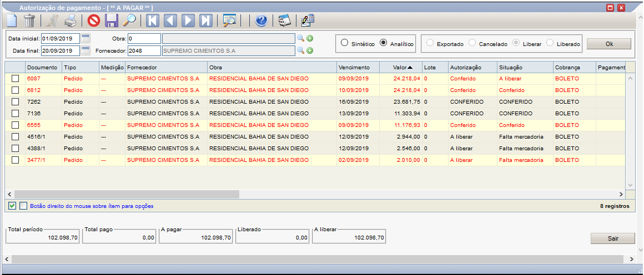
Task: Click value 23.681,75 in row 7262
Action: (x=406, y=101)
